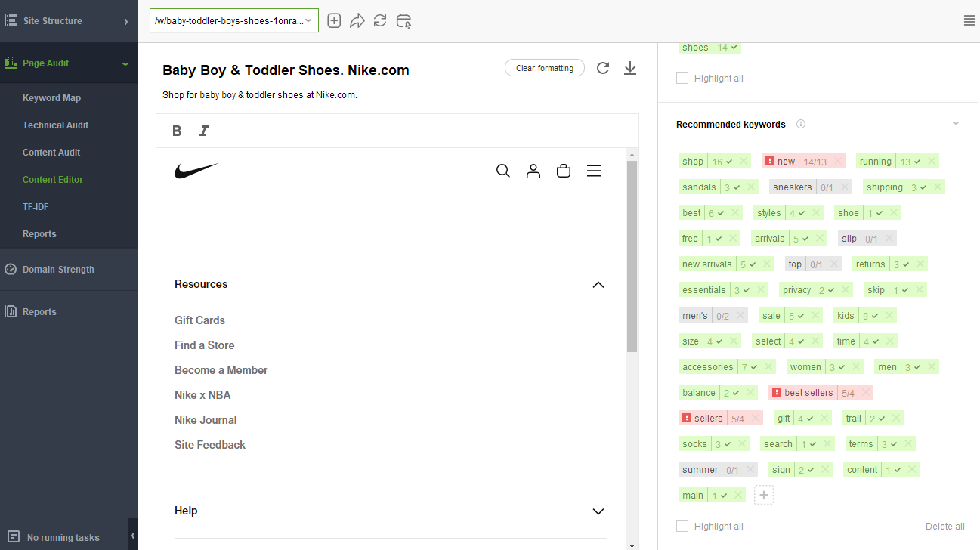Click the share arrow icon in toolbar
Image resolution: width=980 pixels, height=550 pixels.
(357, 20)
